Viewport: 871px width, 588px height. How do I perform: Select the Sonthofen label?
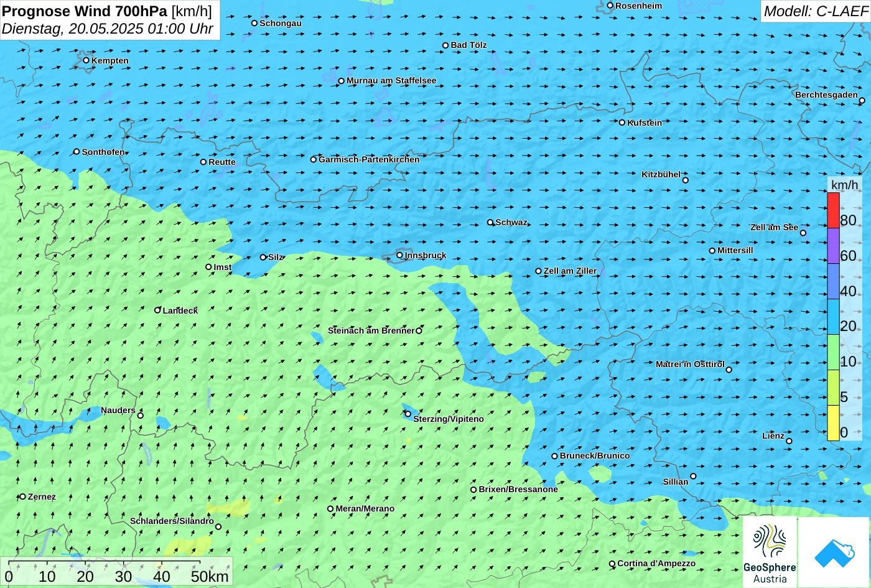[x=103, y=152]
